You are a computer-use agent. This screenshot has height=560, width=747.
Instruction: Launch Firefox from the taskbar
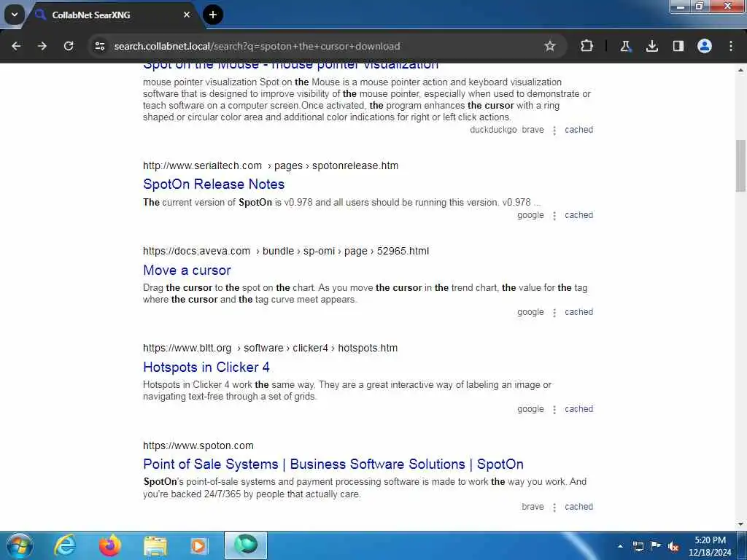pyautogui.click(x=110, y=545)
